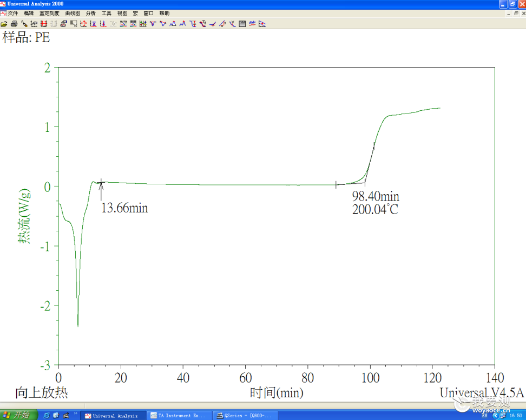
Task: Switch to QSeries Q600 taskbar window
Action: point(246,416)
